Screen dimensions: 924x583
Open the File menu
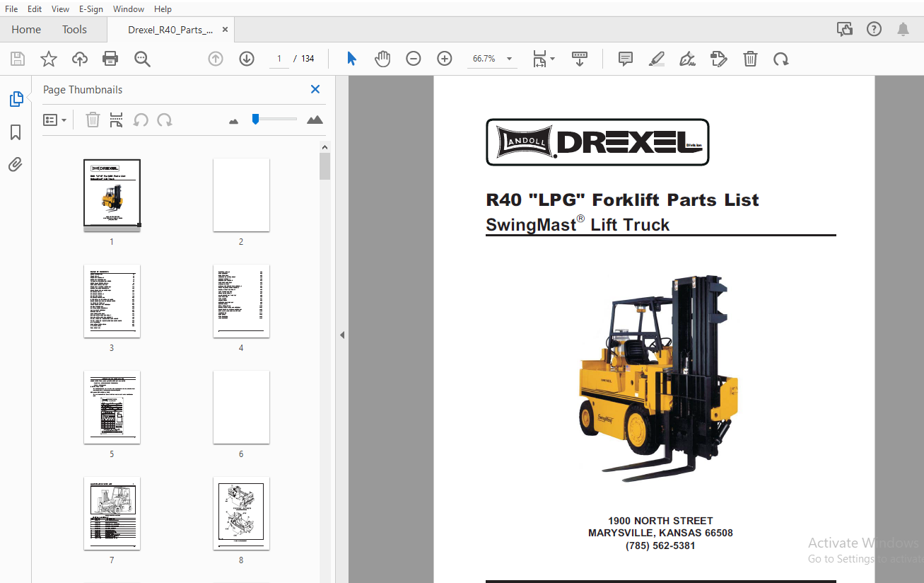pos(11,9)
